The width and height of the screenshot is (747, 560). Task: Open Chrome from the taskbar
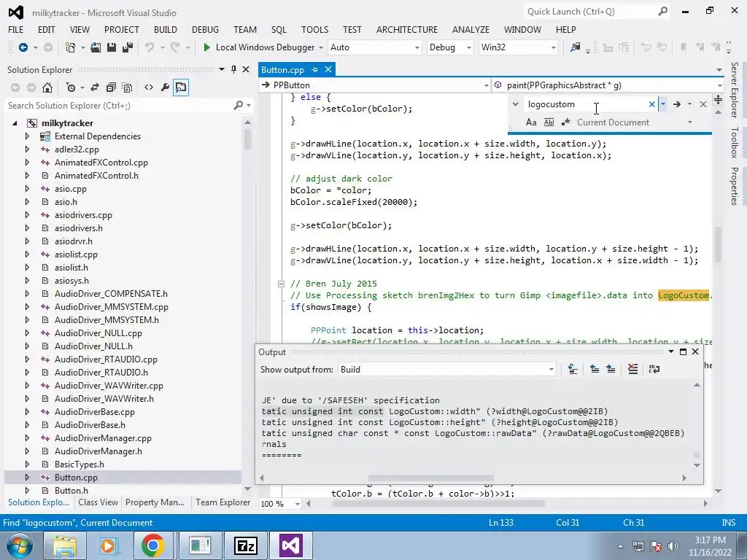152,545
